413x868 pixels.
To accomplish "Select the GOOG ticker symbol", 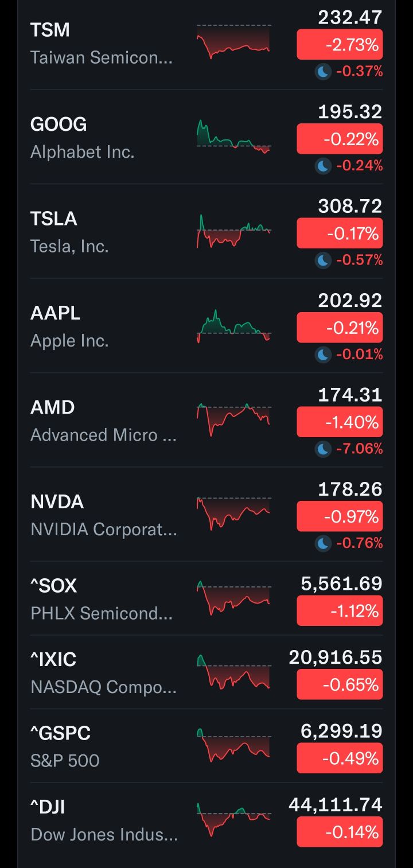I will pyautogui.click(x=59, y=124).
